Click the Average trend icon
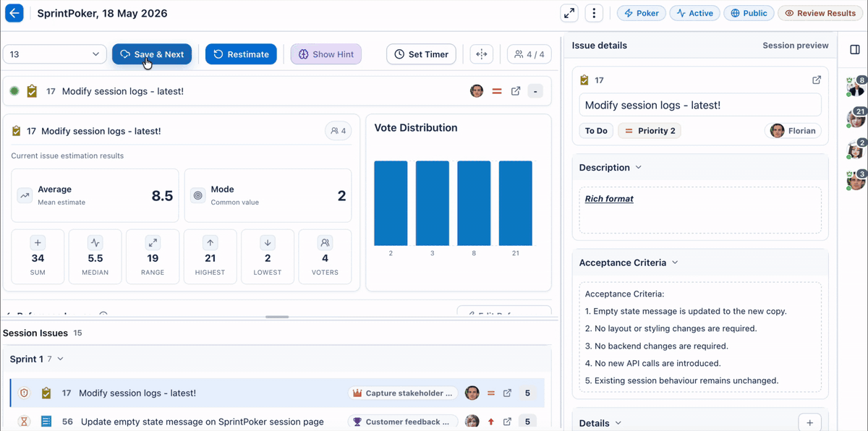 (25, 195)
